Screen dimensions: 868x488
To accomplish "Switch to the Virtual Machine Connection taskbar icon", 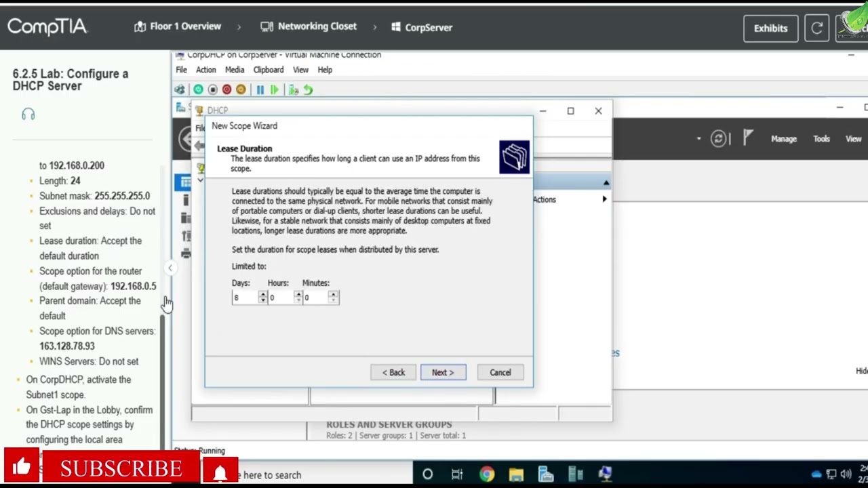I will [605, 474].
